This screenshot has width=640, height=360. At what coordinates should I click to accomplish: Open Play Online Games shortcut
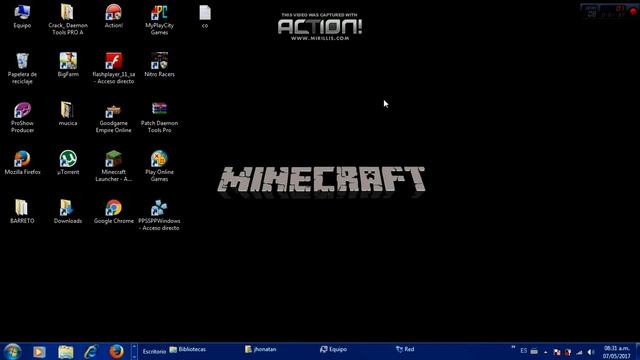(159, 166)
